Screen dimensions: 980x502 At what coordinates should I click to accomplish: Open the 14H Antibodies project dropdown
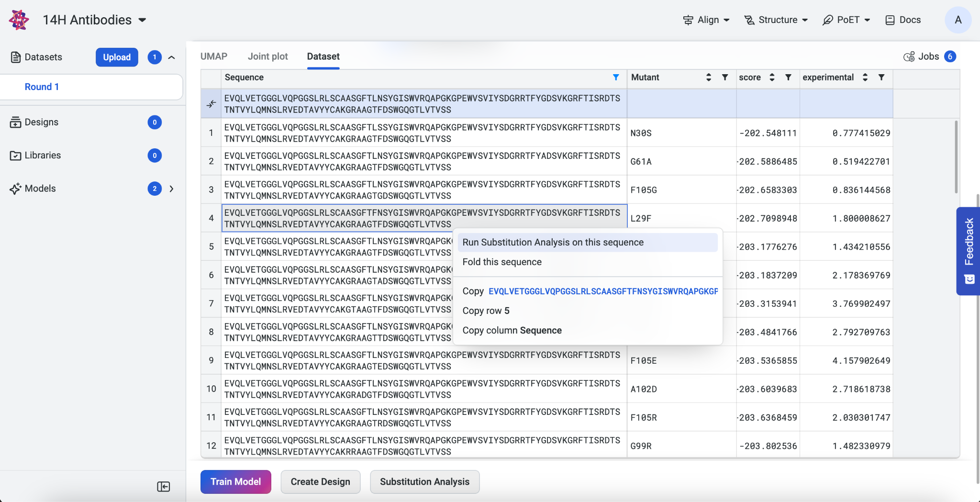(x=95, y=20)
